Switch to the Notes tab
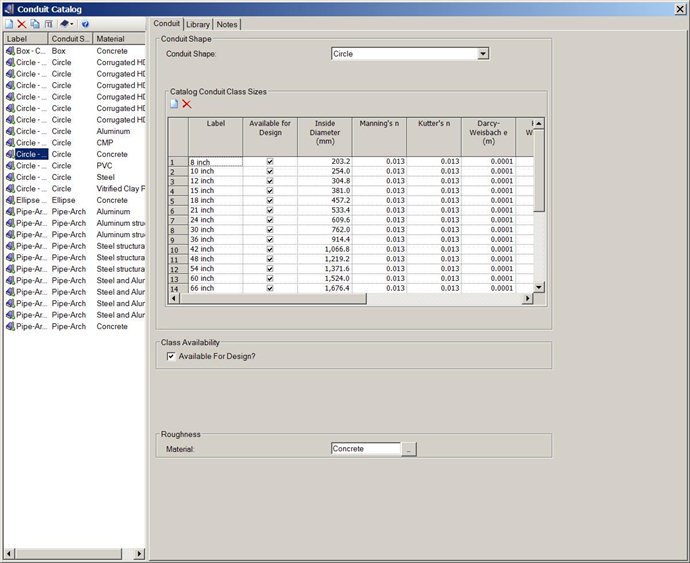 pyautogui.click(x=227, y=25)
